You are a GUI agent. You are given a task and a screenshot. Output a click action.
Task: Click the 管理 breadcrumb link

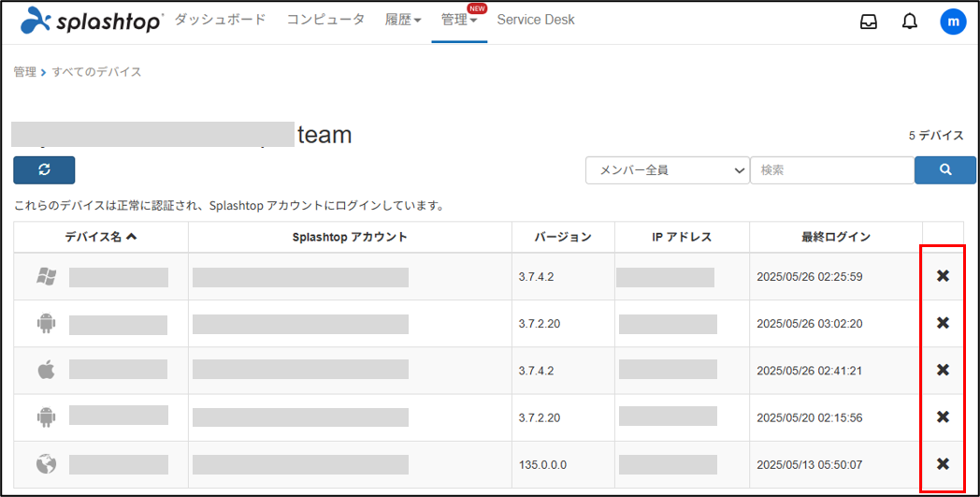click(24, 72)
